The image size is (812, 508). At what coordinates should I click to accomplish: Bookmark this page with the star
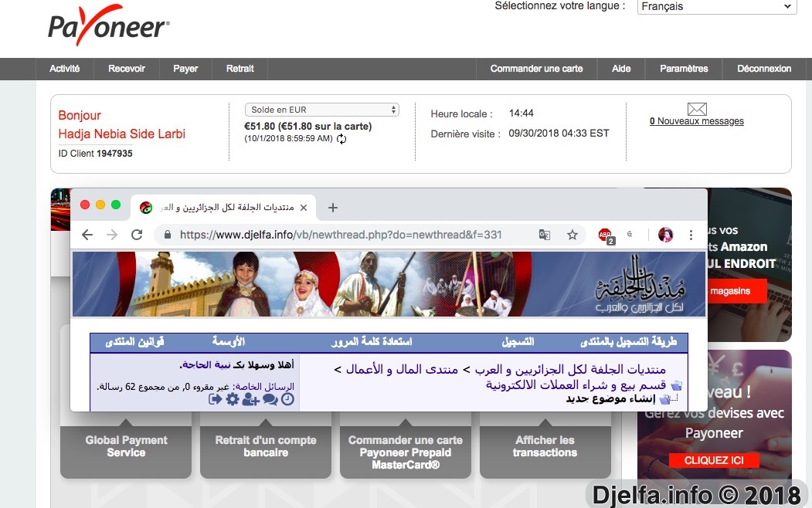tap(572, 235)
